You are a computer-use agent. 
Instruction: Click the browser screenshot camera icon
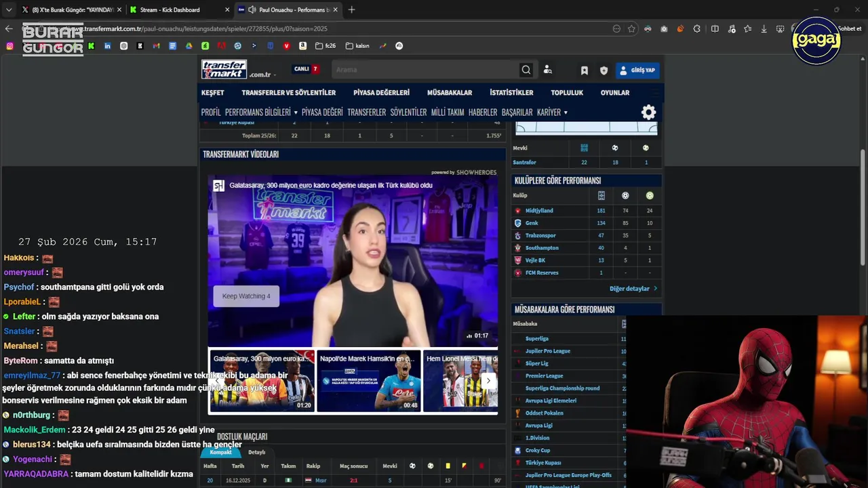664,28
